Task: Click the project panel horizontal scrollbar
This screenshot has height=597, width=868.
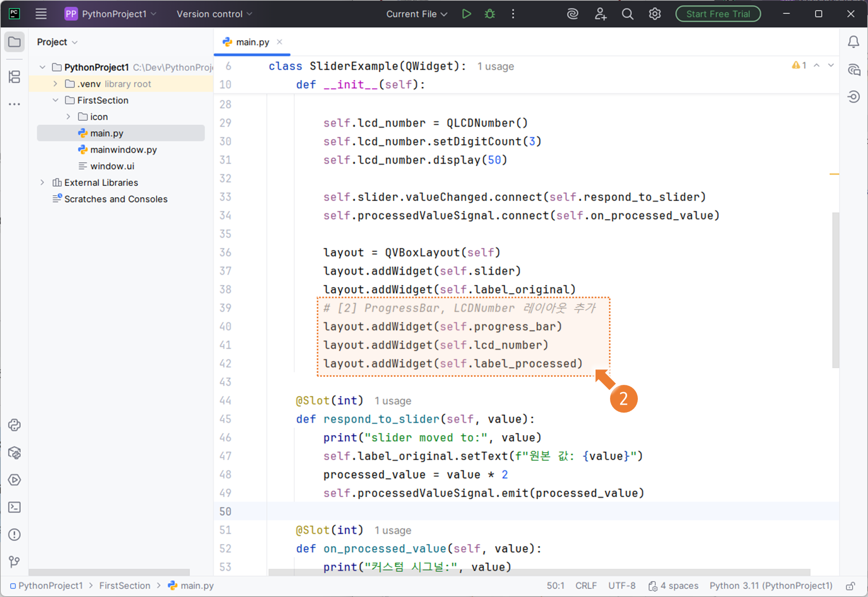Action: click(x=109, y=572)
